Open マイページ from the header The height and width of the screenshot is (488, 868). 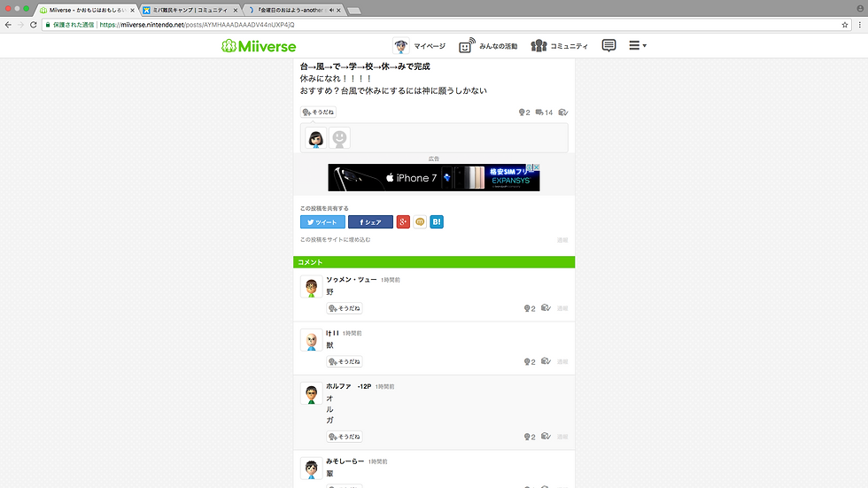click(x=419, y=46)
